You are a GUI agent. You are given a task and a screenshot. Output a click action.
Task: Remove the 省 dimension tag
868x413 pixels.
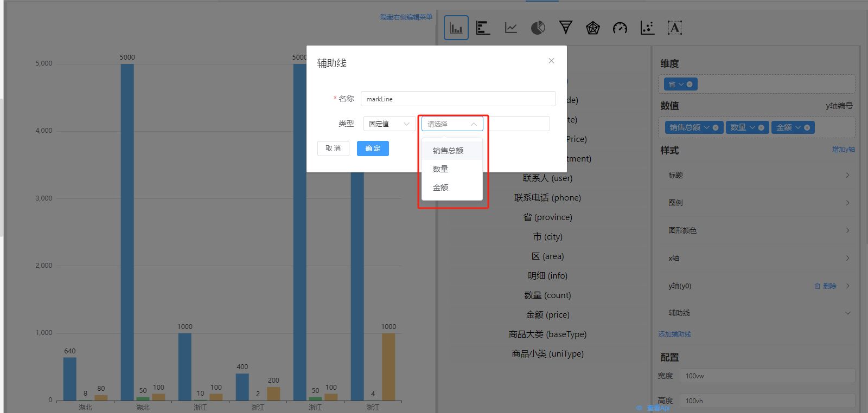(690, 85)
